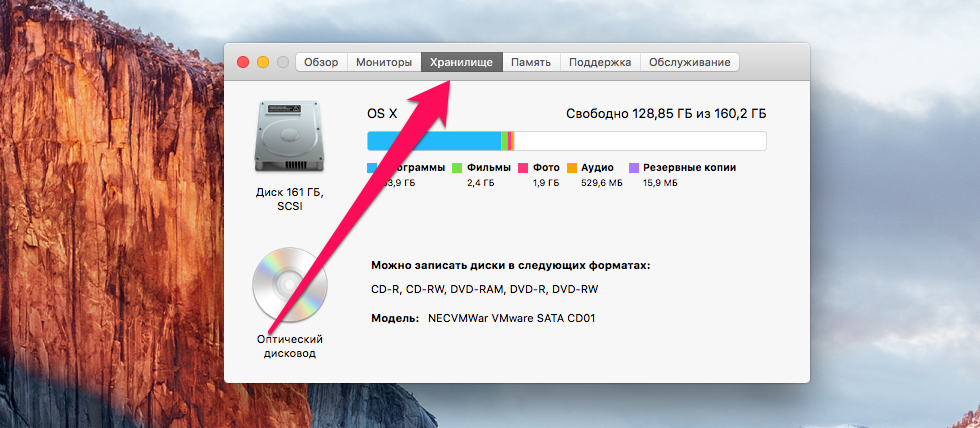Click the pink Фото legend swatch
The height and width of the screenshot is (428, 980).
[523, 167]
